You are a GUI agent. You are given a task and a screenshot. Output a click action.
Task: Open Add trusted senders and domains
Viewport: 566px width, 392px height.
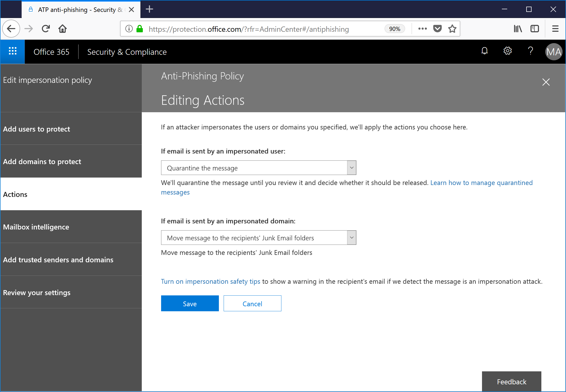(58, 260)
